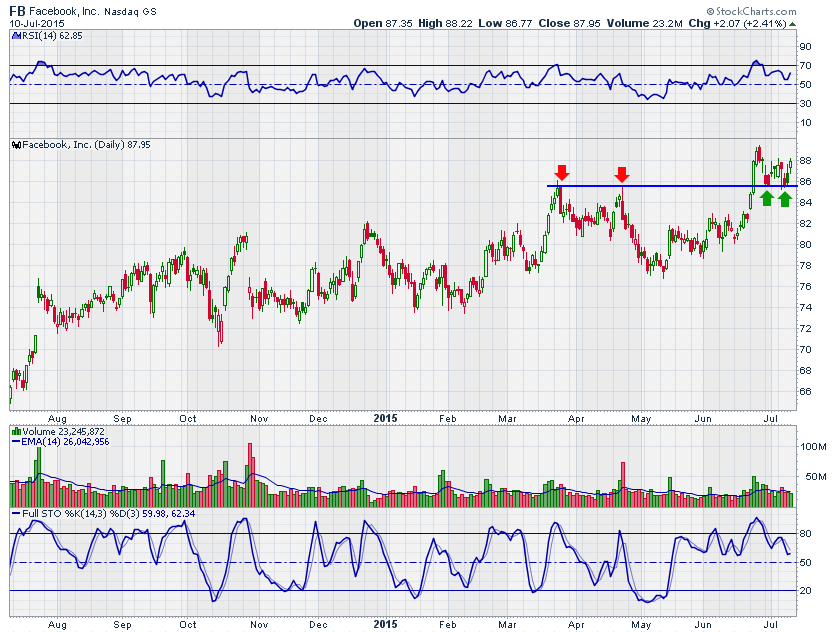
Task: Click the volume bars icon beside Volume
Action: coord(16,431)
